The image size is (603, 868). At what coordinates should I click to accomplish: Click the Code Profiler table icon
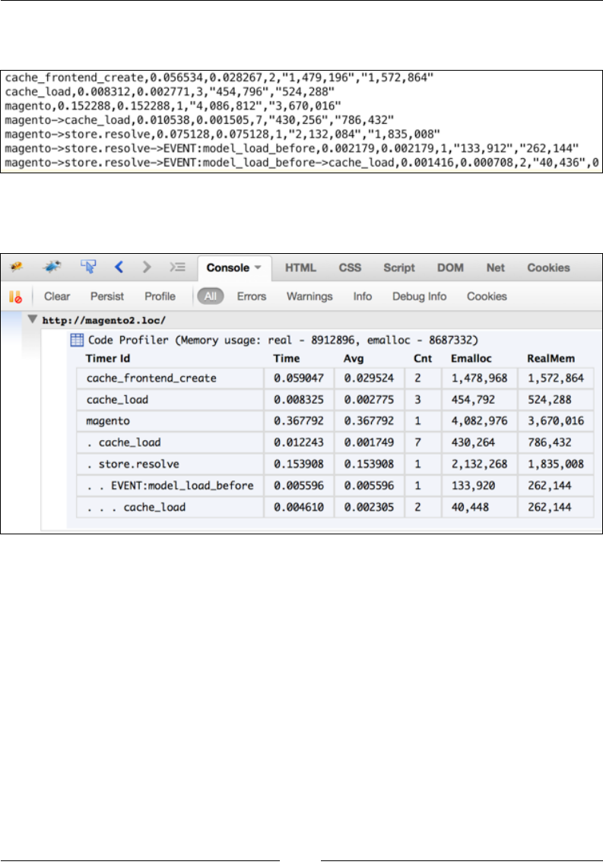[x=77, y=340]
